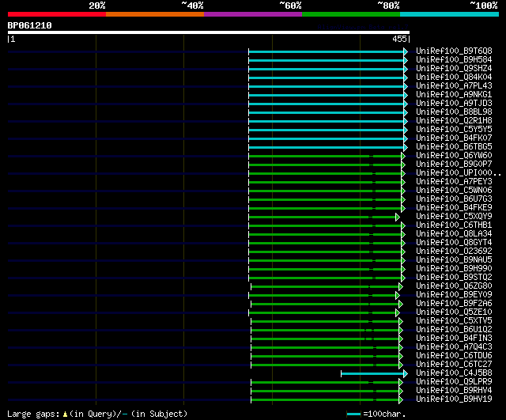Open hit UniRef100_A7PL43

(x=454, y=86)
